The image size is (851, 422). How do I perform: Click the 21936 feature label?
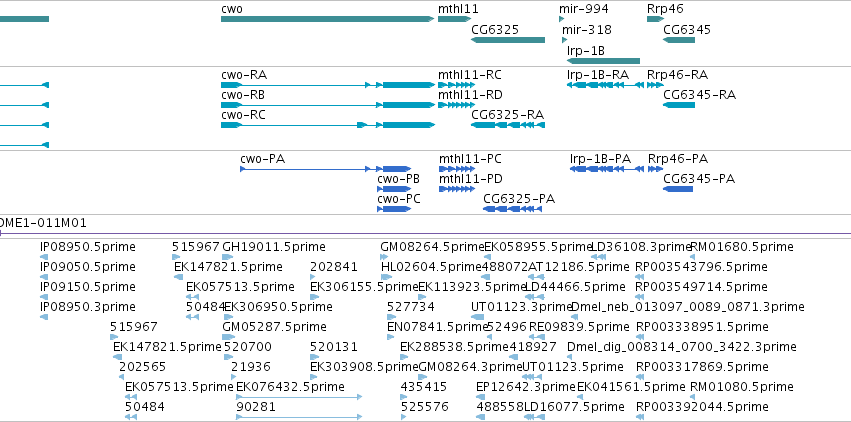(251, 367)
